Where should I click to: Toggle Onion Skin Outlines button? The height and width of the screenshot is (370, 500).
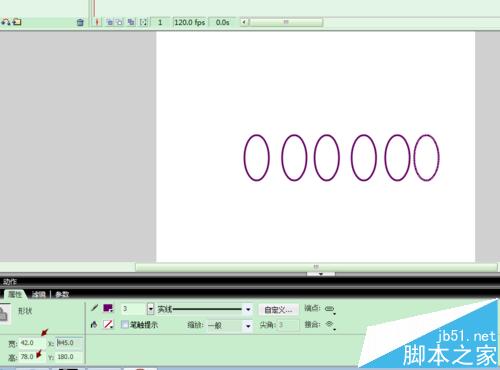pyautogui.click(x=120, y=22)
